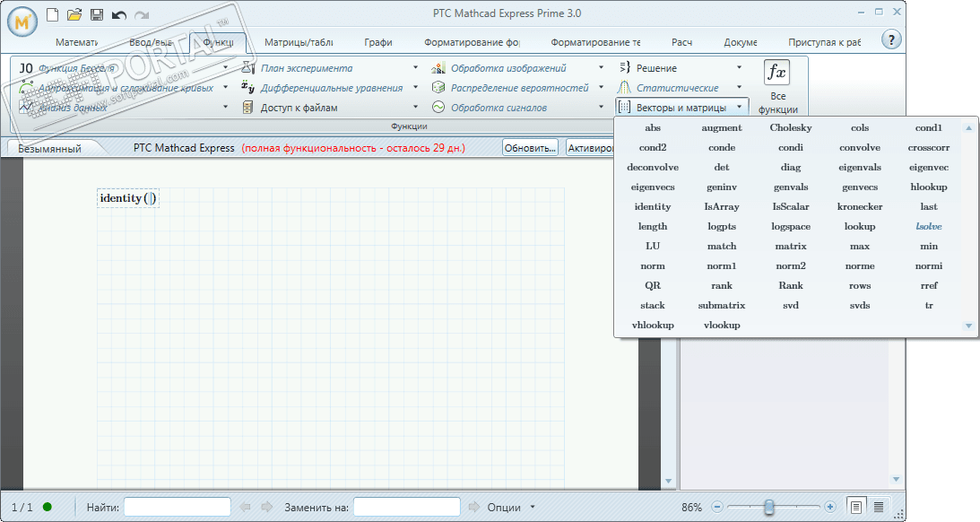
Task: Create a new document icon
Action: (53, 14)
